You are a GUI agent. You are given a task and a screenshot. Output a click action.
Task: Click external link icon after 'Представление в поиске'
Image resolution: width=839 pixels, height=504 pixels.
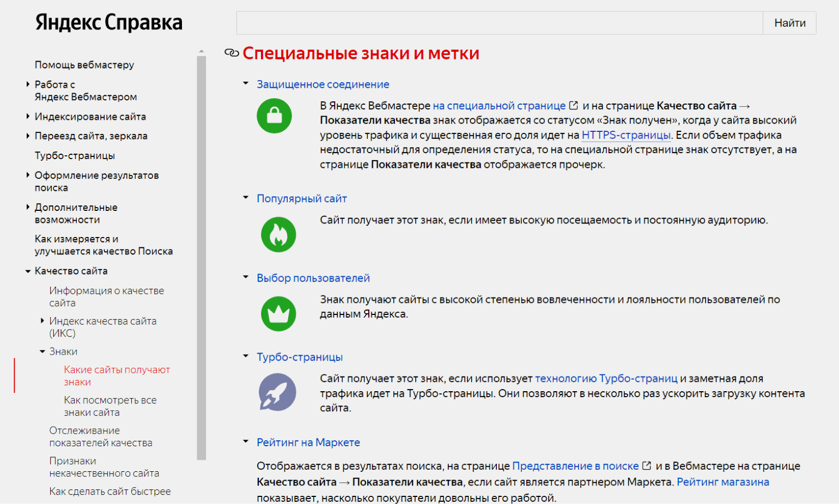[x=647, y=466]
